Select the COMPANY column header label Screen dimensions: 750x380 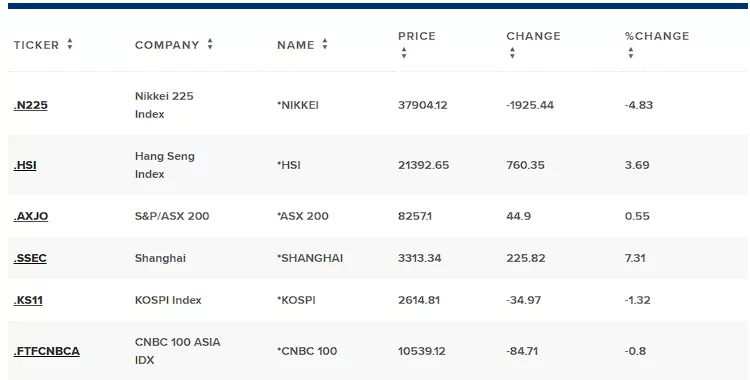tap(167, 45)
